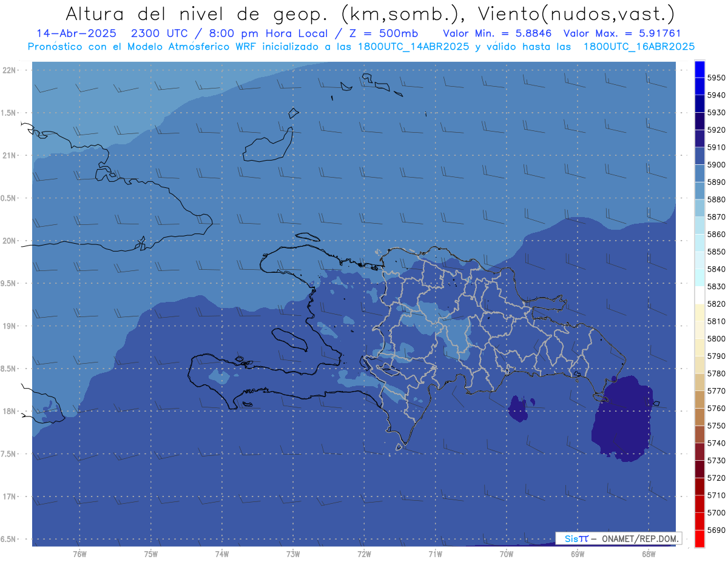Viewport: 728px width, 562px height.
Task: Click the "68W" longitude axis label
Action: click(649, 554)
